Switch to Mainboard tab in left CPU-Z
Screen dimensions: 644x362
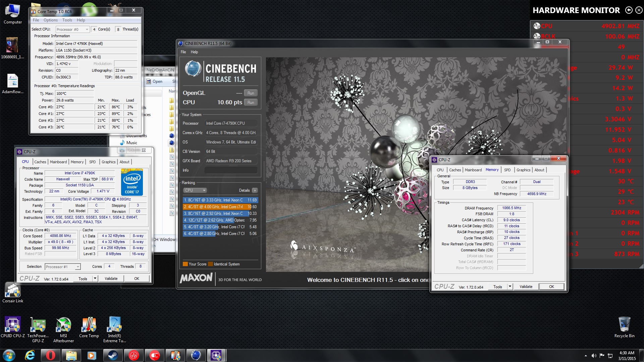click(x=58, y=162)
